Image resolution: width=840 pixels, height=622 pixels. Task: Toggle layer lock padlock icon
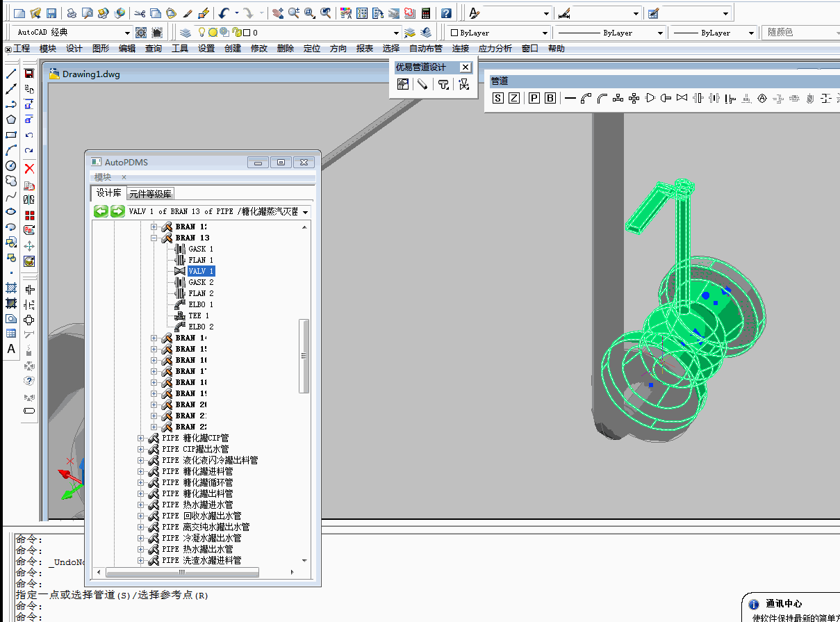click(236, 33)
